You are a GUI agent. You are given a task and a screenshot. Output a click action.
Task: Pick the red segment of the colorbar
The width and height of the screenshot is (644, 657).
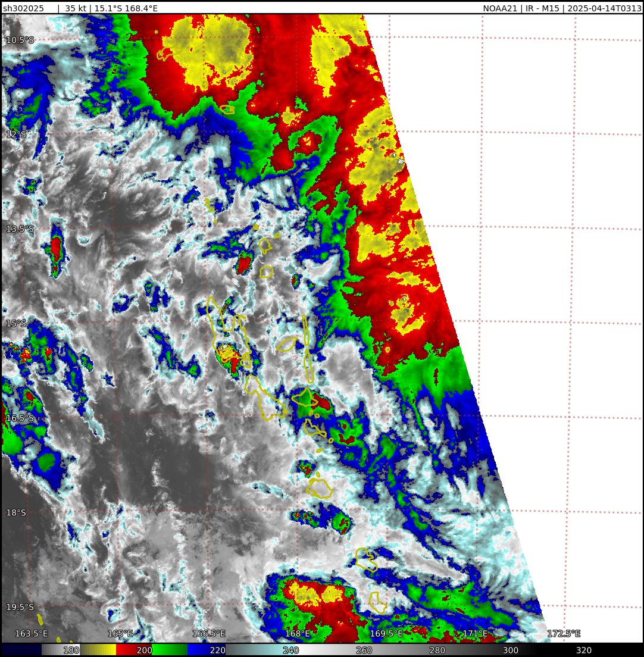[134, 650]
